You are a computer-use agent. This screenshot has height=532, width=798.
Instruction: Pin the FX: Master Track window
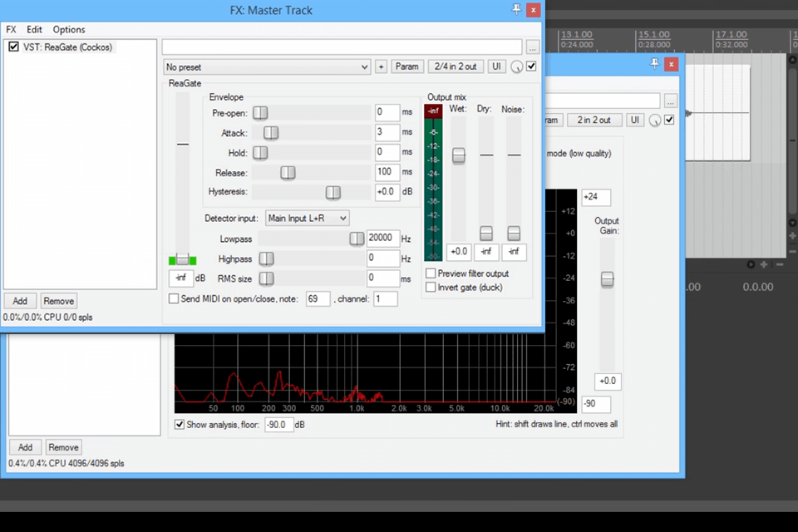tap(516, 9)
